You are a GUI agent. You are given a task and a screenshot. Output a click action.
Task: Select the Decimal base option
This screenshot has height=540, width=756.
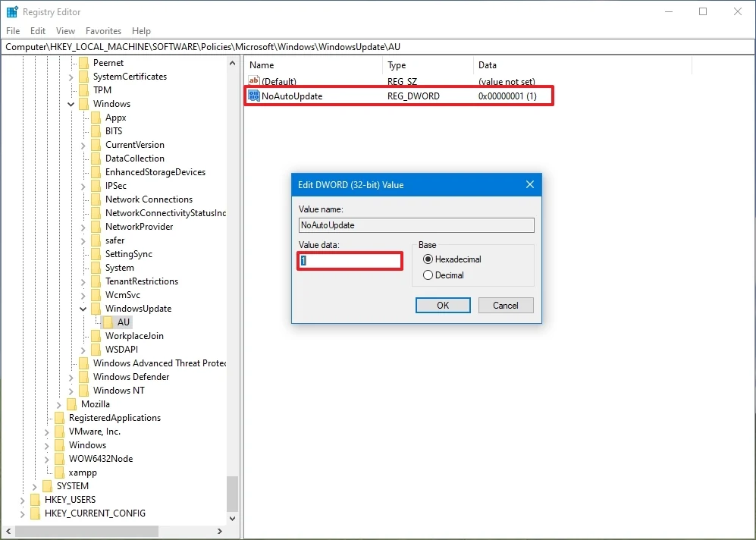(428, 275)
